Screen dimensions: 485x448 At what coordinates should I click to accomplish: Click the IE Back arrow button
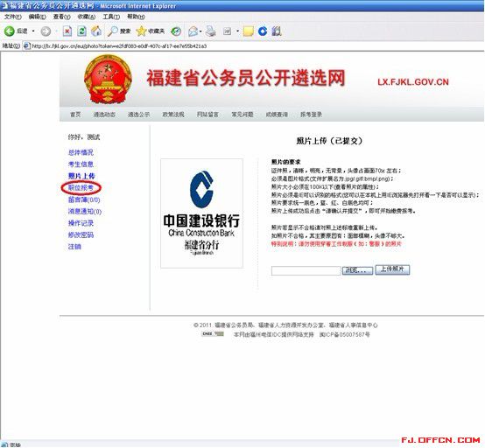coord(10,31)
